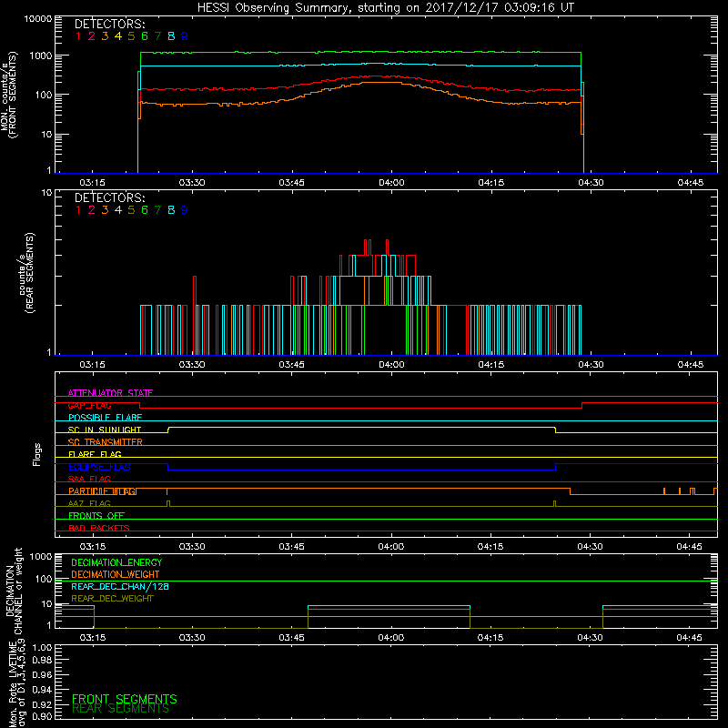
Task: Click the DECIMATION_WEIGHT legend entry
Action: pos(116,574)
